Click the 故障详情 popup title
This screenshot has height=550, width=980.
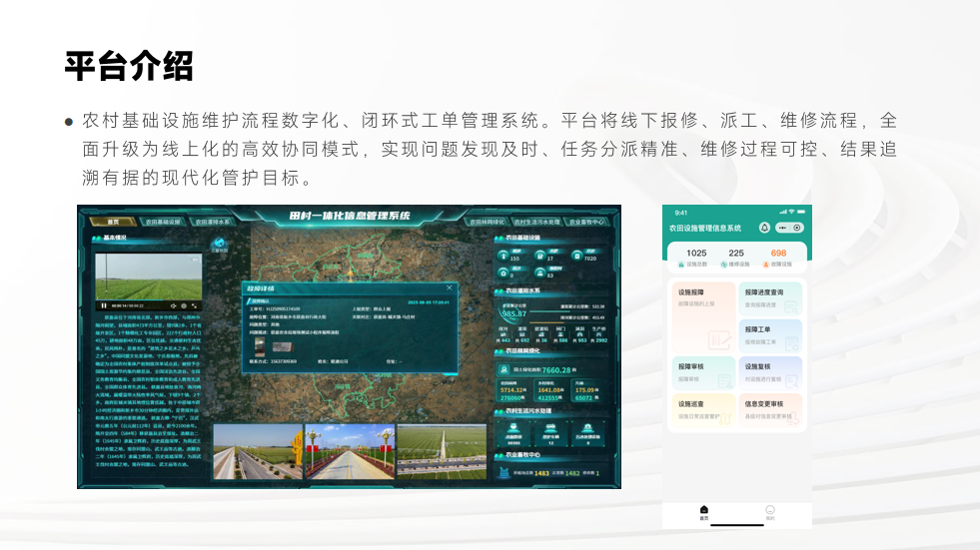coord(261,288)
